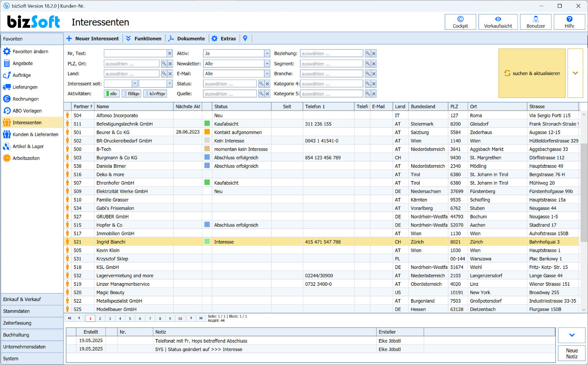588x365 pixels.
Task: Sort by the Name column header
Action: pyautogui.click(x=134, y=106)
